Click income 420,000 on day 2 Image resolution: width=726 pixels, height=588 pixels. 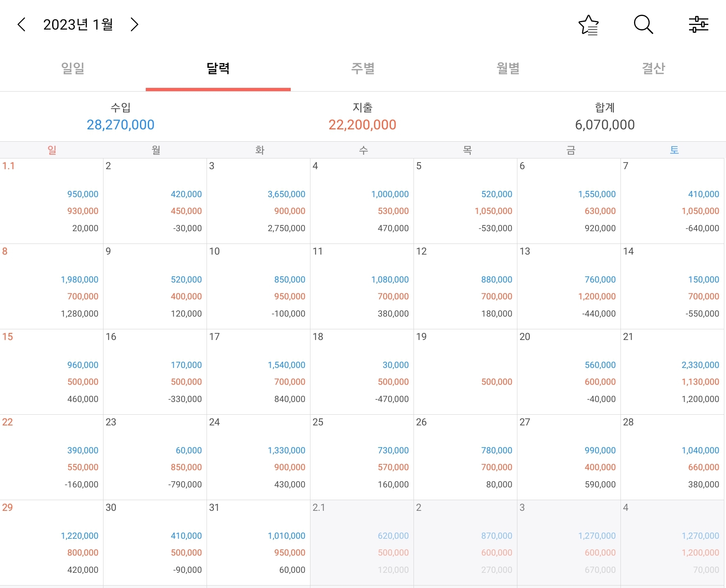[x=186, y=194]
